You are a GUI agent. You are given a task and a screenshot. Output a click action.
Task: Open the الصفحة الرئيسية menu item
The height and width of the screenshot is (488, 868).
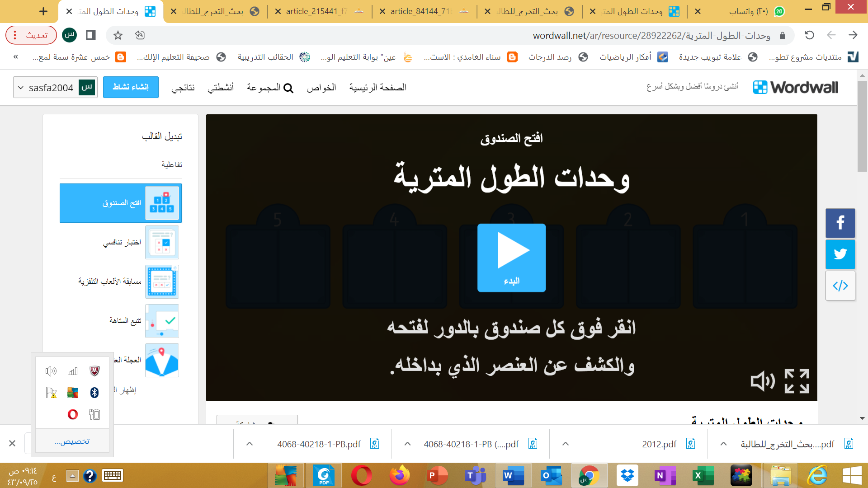377,87
